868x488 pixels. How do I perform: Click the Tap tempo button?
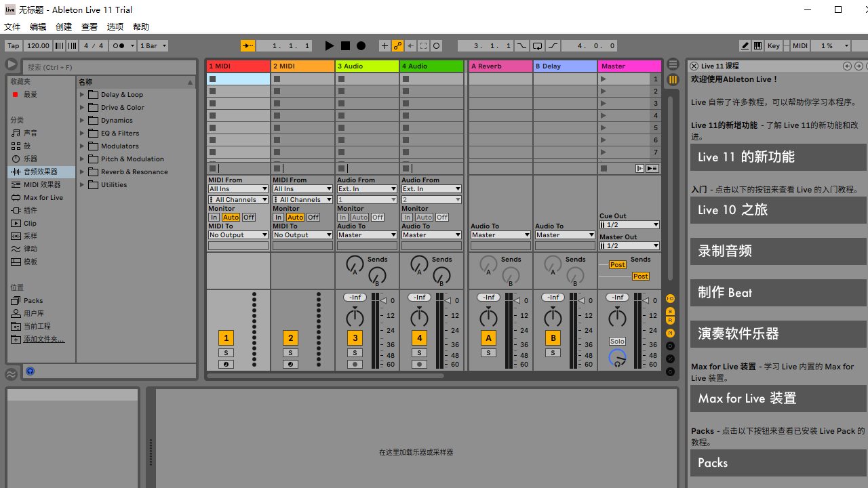click(12, 45)
